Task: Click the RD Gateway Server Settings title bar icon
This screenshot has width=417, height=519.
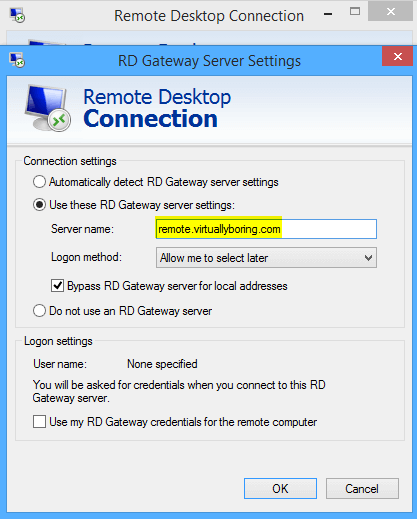Action: pos(17,60)
